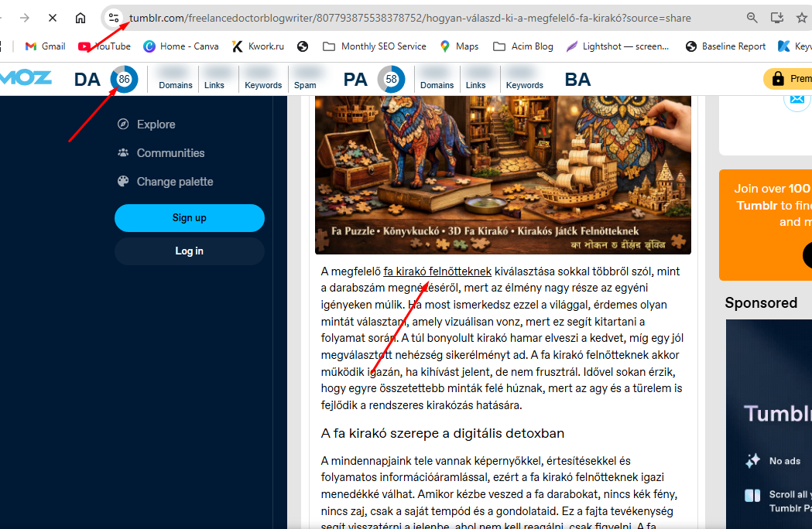Click the wooden puzzle article image

pyautogui.click(x=502, y=174)
